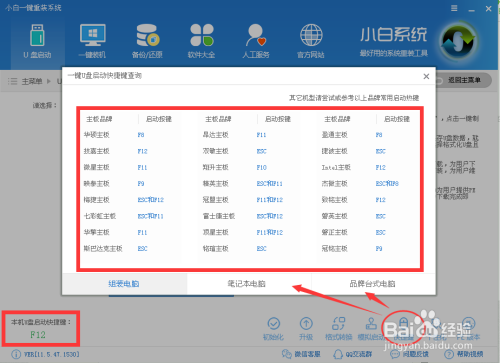Click the VER[11.5.47.1530] version text
The image size is (500, 363).
(x=52, y=354)
